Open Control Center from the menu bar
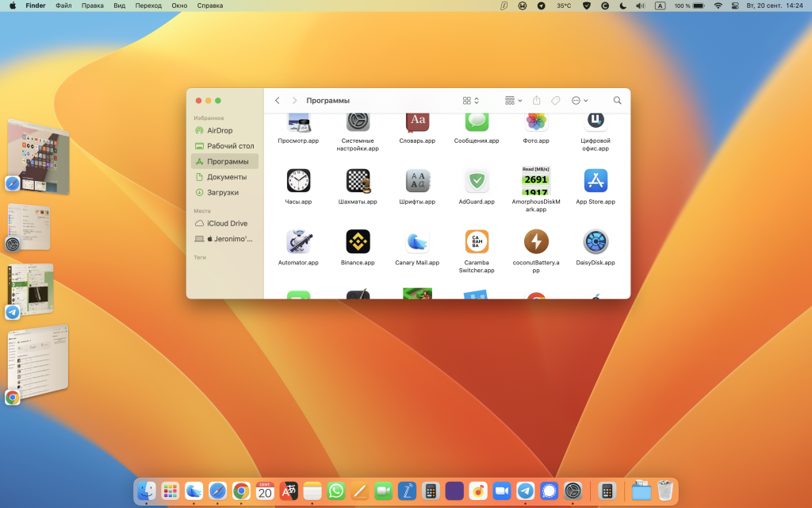This screenshot has height=508, width=812. 734,6
